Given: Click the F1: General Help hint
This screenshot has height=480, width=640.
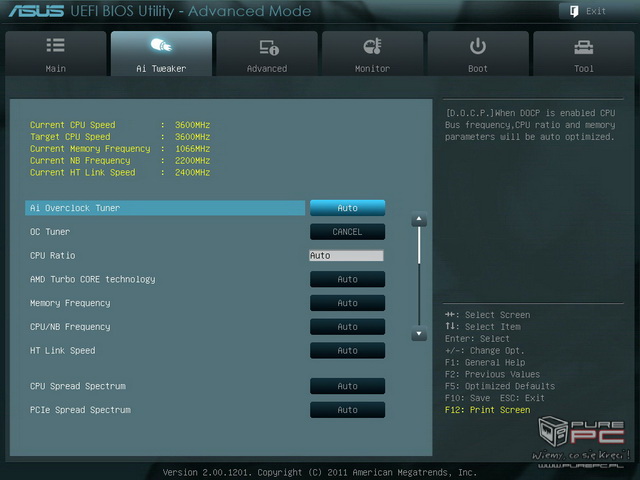Looking at the screenshot, I should (485, 362).
